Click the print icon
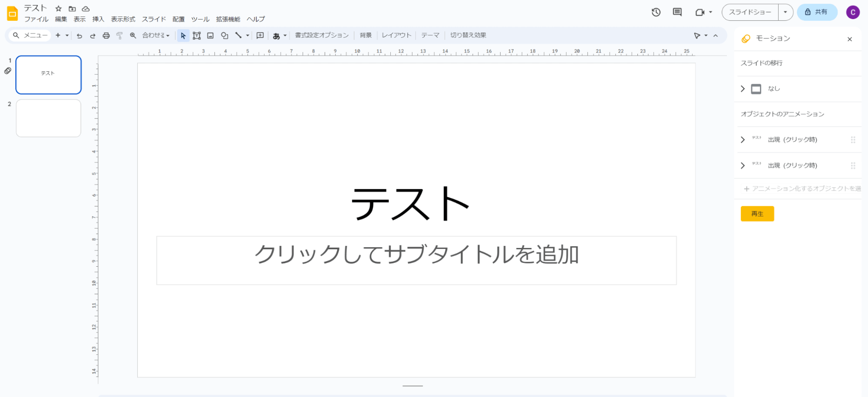The height and width of the screenshot is (397, 868). coord(106,36)
